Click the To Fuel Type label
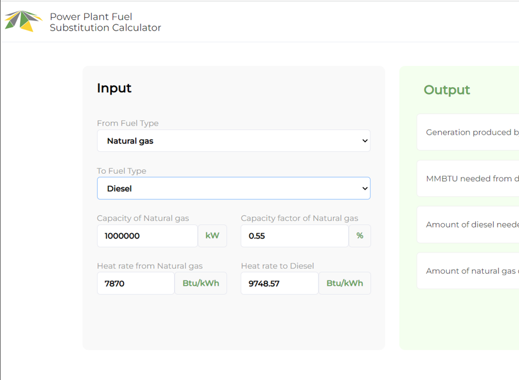The height and width of the screenshot is (380, 519). (122, 171)
